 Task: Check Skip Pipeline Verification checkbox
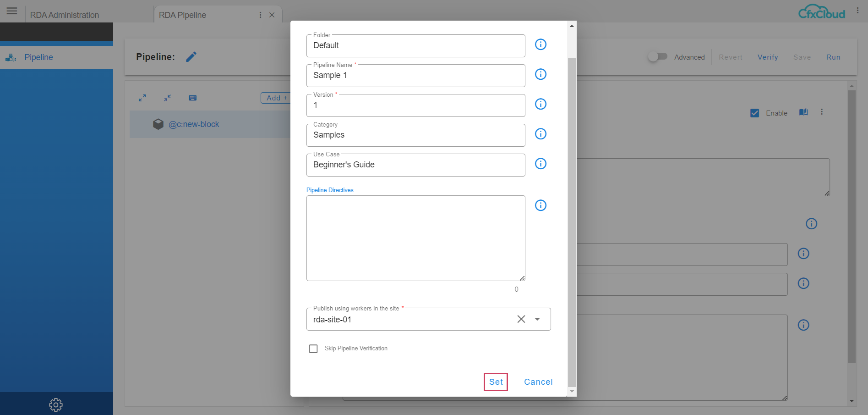(x=313, y=349)
